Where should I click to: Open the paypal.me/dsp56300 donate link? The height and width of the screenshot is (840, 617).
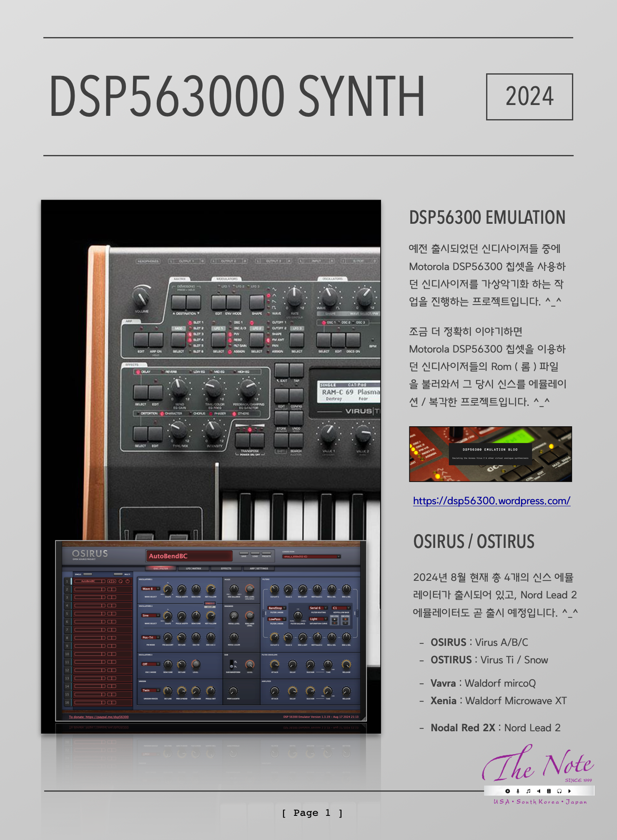coord(99,717)
